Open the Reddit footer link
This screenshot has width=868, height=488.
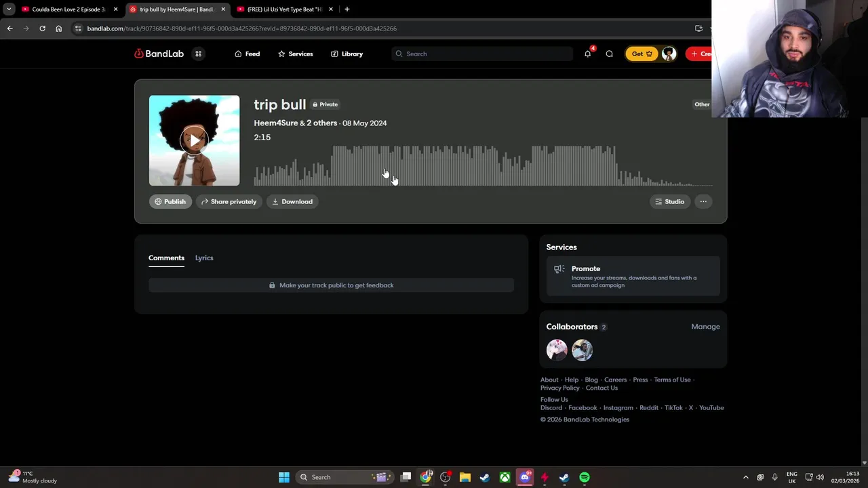point(649,407)
